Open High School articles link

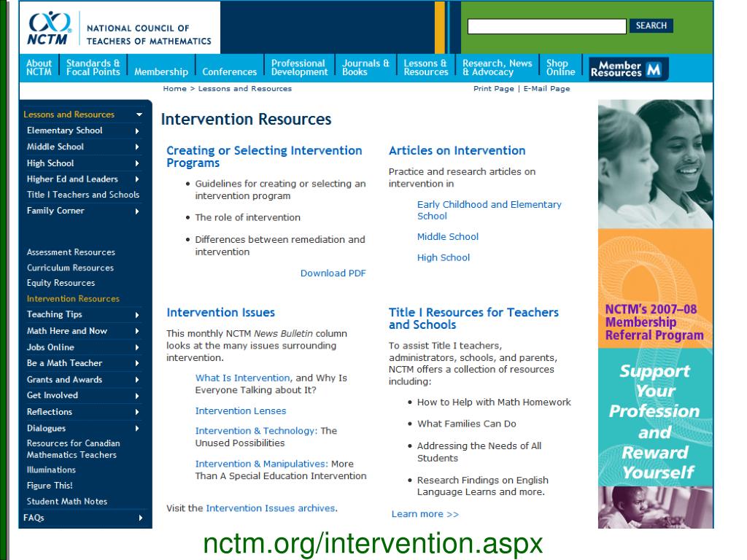444,257
